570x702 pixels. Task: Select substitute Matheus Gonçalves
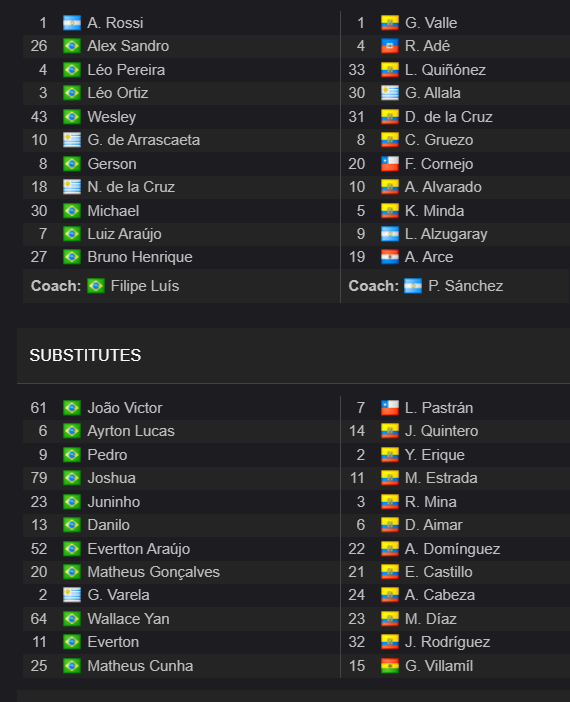[154, 572]
